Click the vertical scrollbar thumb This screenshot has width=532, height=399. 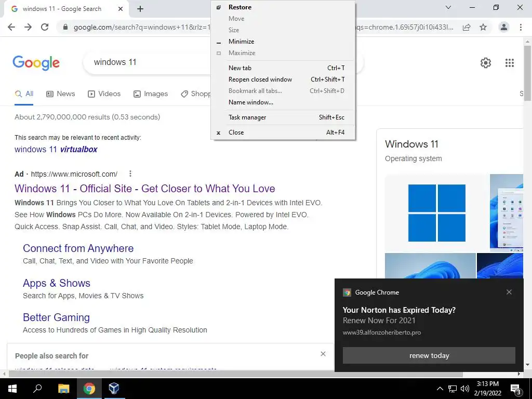pos(527,73)
